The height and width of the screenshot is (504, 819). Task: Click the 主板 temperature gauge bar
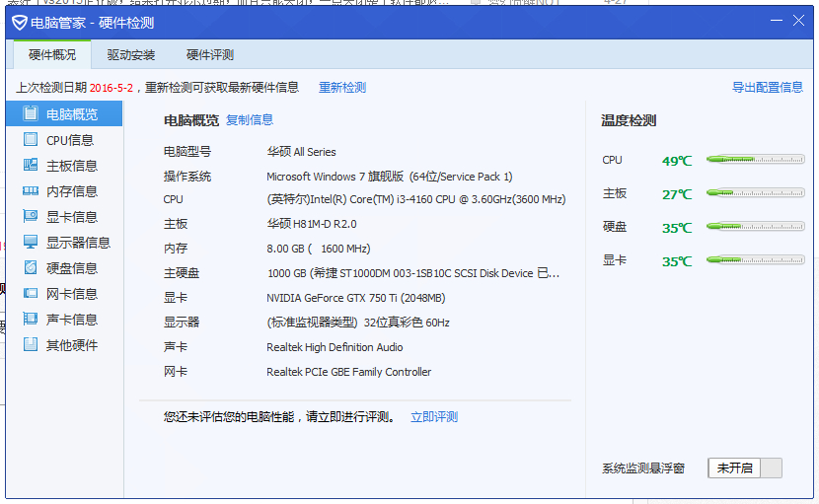tap(755, 192)
